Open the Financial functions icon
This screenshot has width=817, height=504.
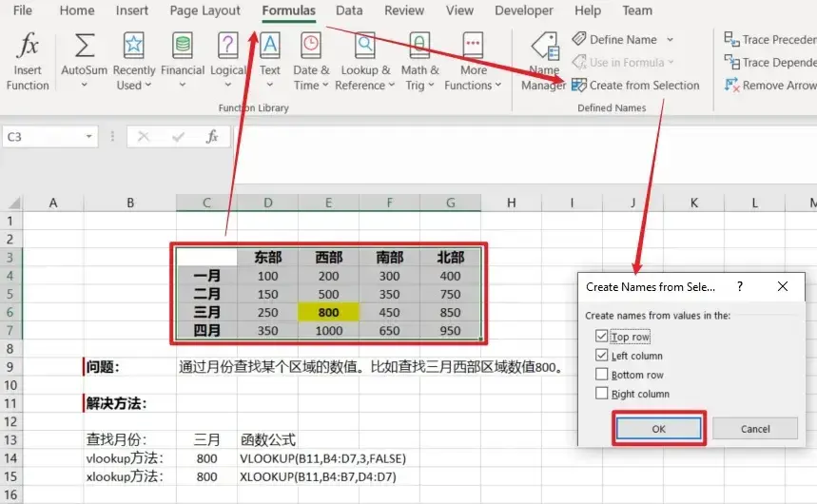pos(183,45)
